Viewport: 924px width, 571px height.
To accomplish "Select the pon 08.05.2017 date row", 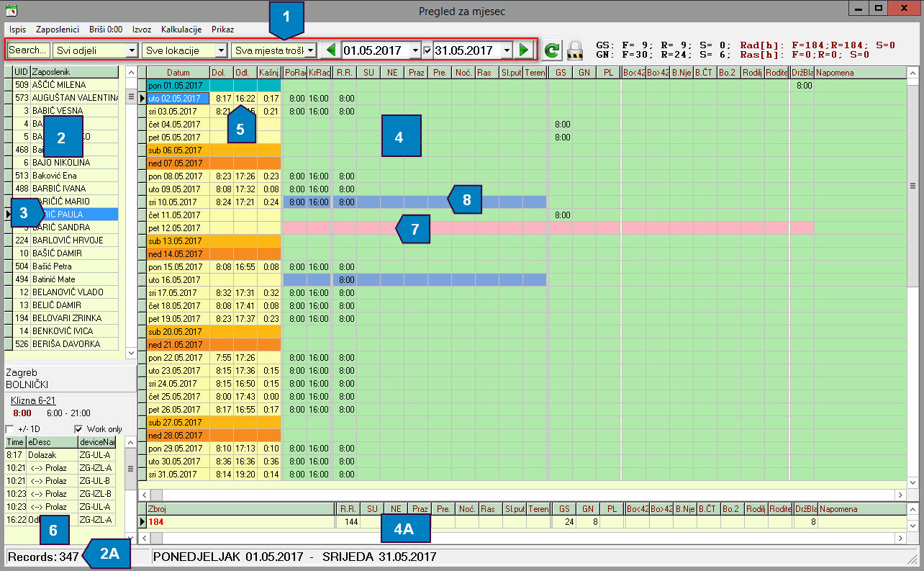I will point(178,176).
